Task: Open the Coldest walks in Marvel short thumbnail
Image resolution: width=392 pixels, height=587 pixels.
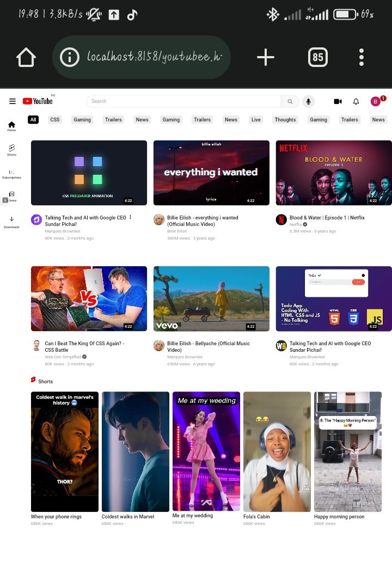Action: [x=136, y=451]
